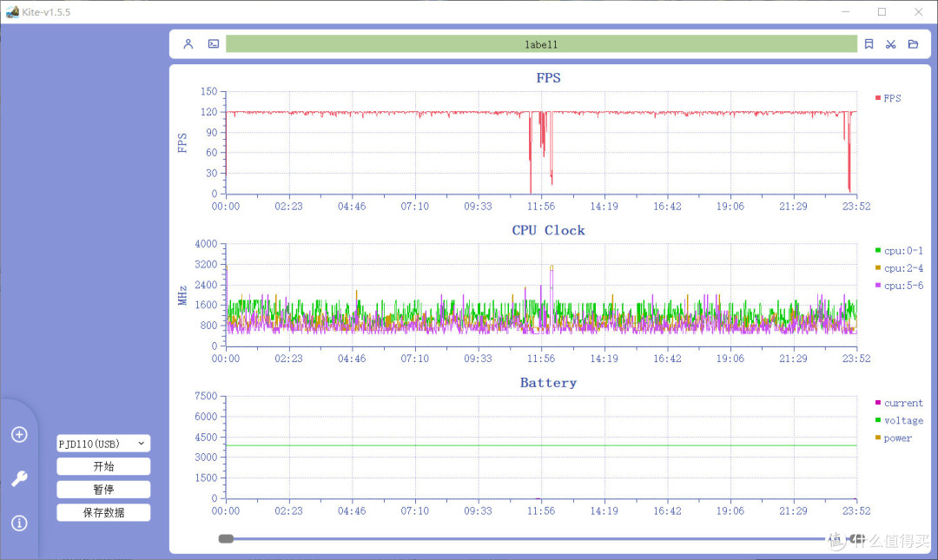
Task: Click the info circle icon in sidebar
Action: pos(19,523)
